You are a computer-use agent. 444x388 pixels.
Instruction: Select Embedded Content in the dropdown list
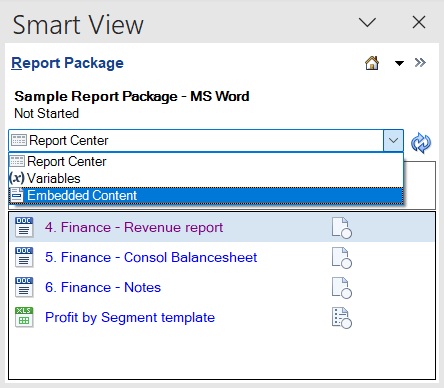point(206,195)
